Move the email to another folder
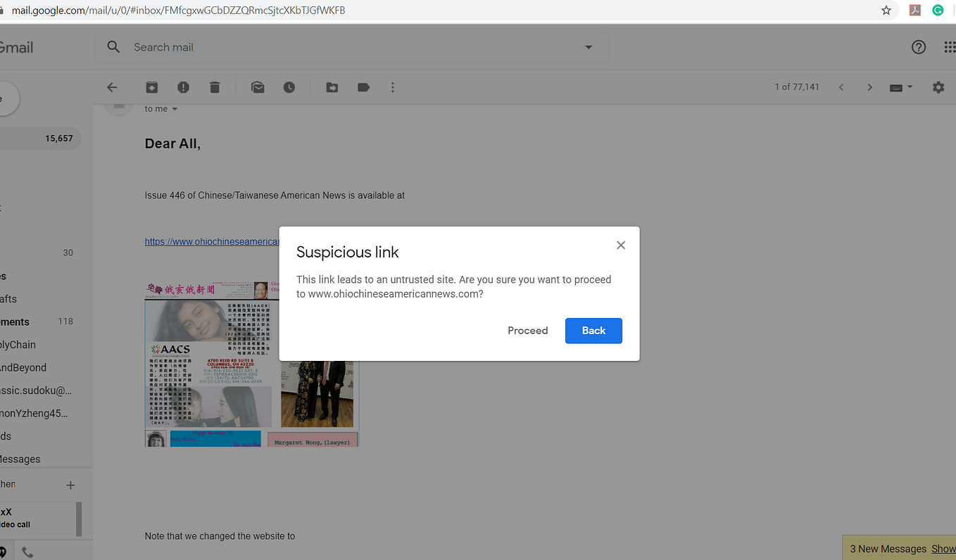Viewport: 956px width, 560px height. click(x=332, y=87)
